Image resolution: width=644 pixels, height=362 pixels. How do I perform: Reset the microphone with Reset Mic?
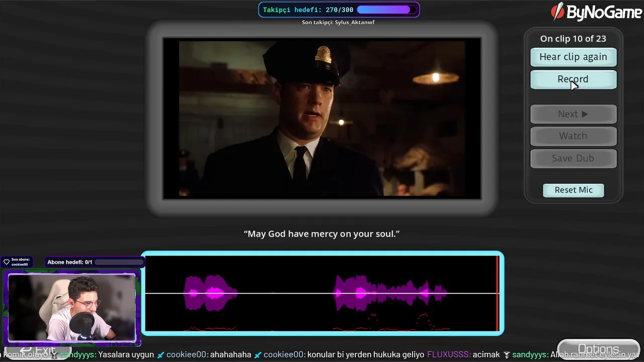click(574, 190)
